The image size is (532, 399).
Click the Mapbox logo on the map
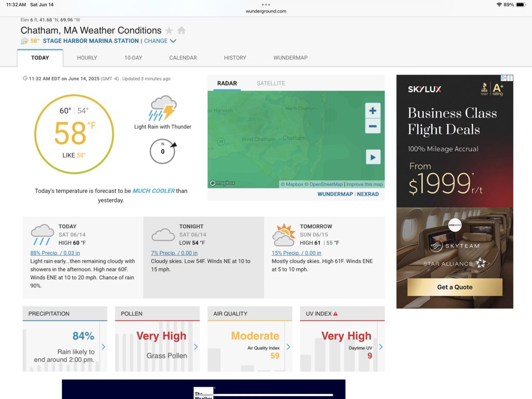click(222, 183)
